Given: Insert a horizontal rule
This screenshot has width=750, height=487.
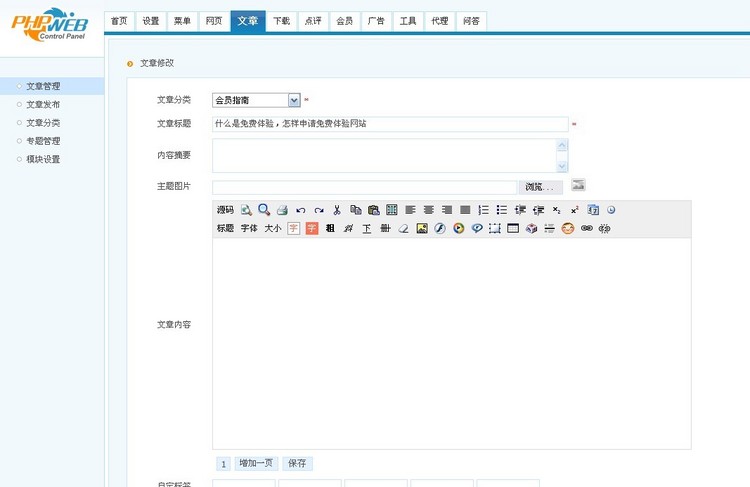Looking at the screenshot, I should (x=550, y=228).
